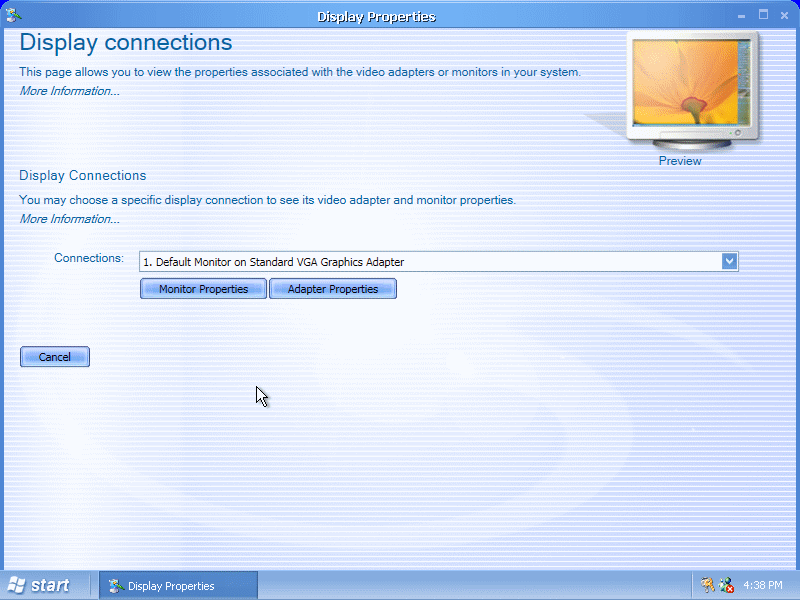
Task: Open the Start menu
Action: coord(39,585)
